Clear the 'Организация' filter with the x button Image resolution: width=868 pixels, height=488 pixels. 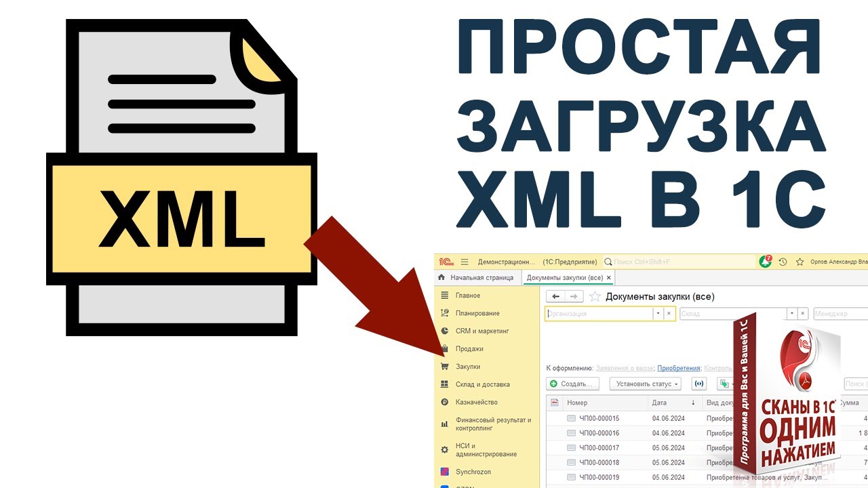point(669,314)
